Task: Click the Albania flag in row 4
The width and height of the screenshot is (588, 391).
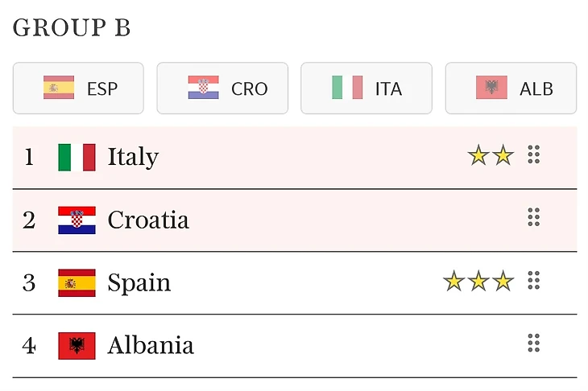Action: (x=77, y=346)
